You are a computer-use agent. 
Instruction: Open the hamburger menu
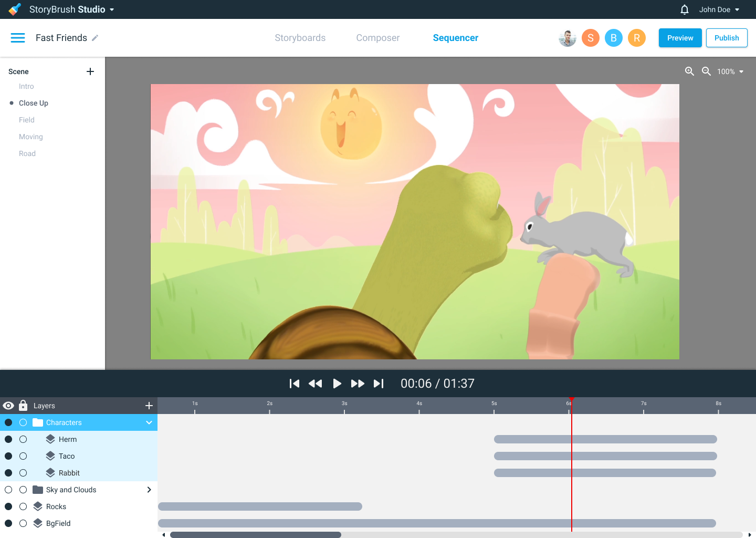pos(18,38)
